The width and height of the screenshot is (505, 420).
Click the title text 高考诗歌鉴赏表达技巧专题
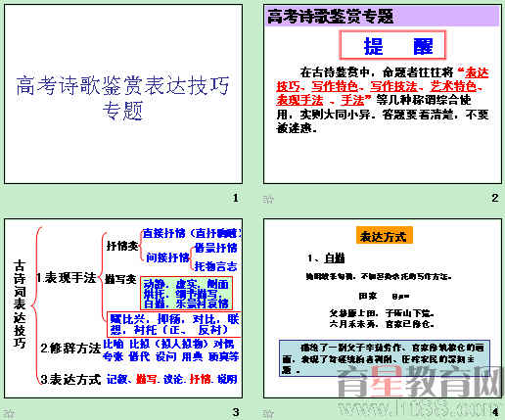123,98
